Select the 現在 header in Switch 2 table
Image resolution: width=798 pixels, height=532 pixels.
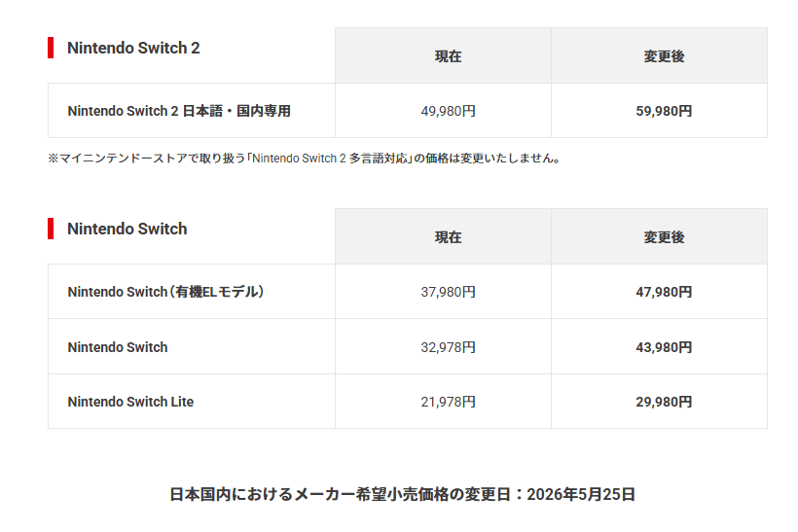coord(448,56)
